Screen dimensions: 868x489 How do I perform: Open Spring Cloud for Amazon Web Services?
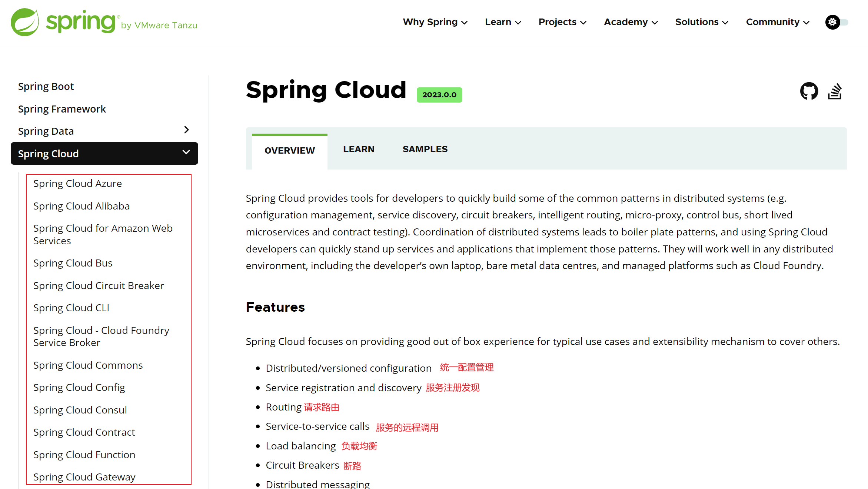tap(103, 235)
